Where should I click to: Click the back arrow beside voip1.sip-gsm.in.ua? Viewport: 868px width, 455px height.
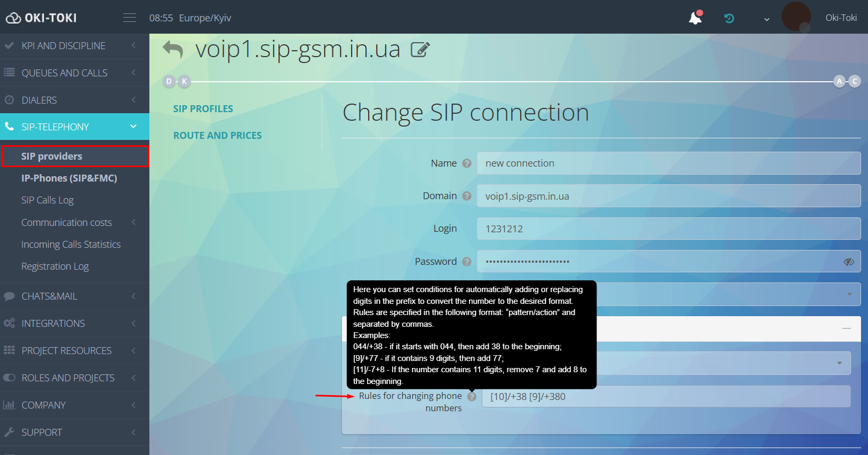(173, 50)
